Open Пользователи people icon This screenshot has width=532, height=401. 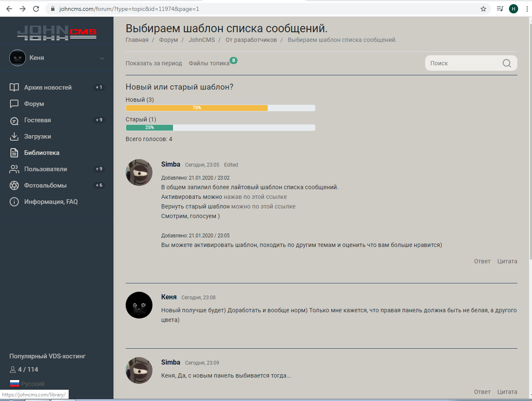coord(14,169)
